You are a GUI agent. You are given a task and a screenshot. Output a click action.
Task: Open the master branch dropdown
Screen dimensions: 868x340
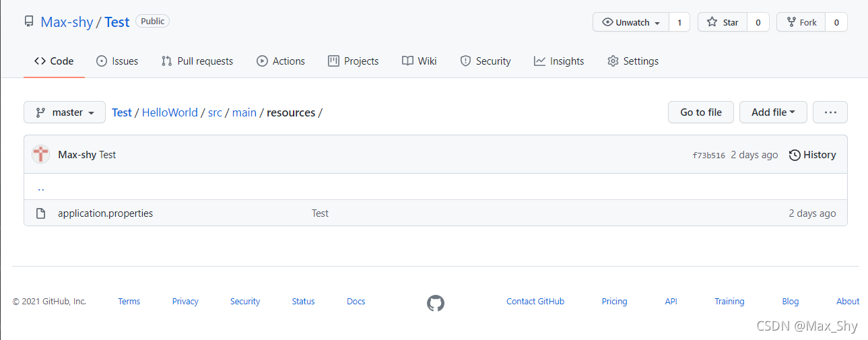65,112
